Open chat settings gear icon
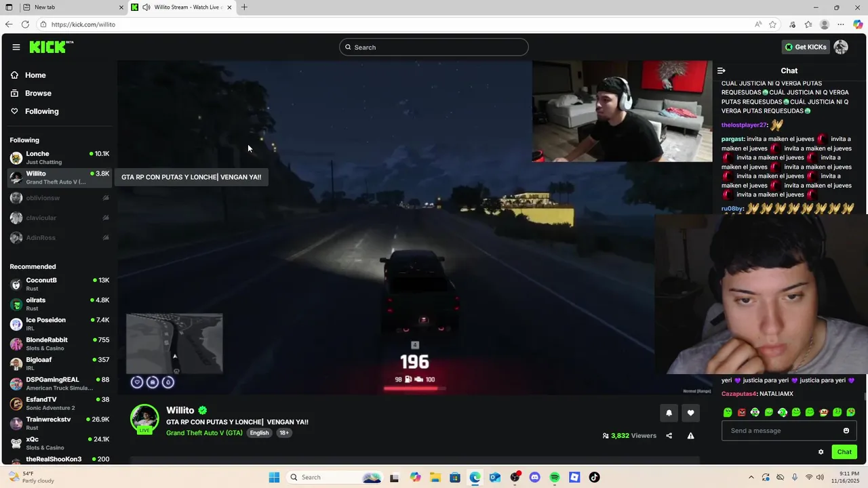This screenshot has width=868, height=488. coord(821,452)
